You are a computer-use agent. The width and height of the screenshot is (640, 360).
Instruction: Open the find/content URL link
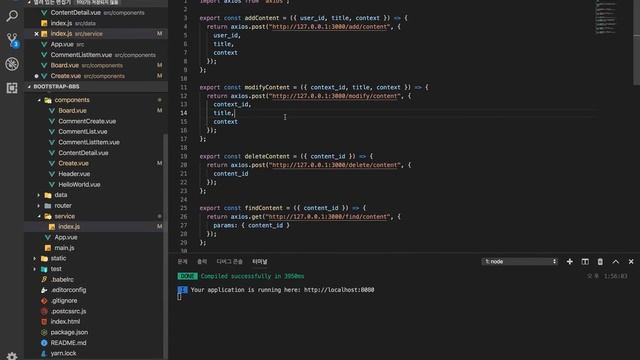(x=328, y=217)
